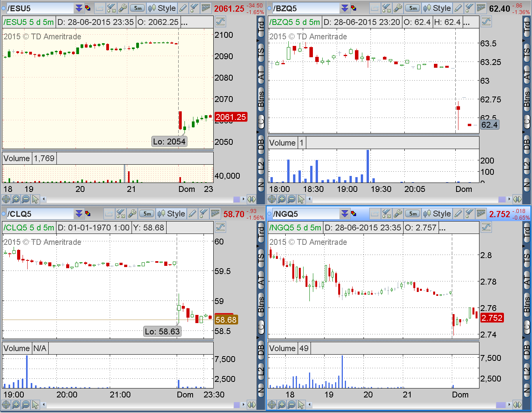Image resolution: width=532 pixels, height=413 pixels.
Task: Click the drawing pencil icon on /BZQ5 chart
Action: pos(458,8)
